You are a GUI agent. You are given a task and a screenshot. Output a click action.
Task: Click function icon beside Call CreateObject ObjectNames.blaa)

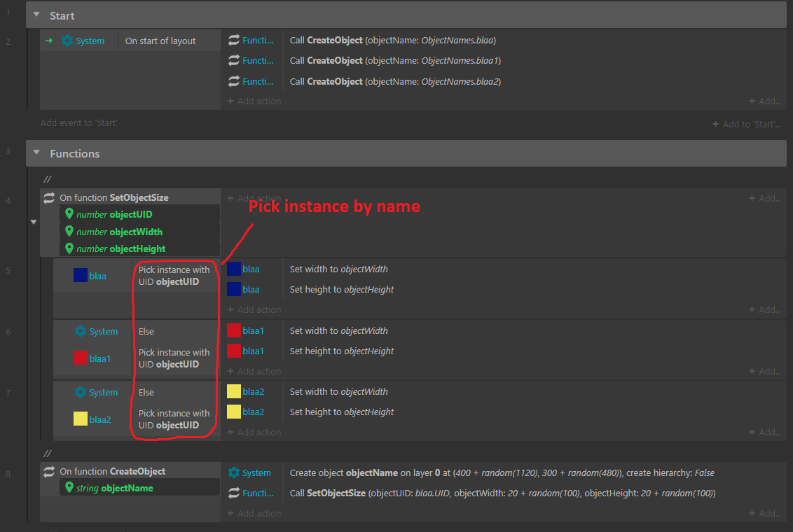[x=234, y=40]
